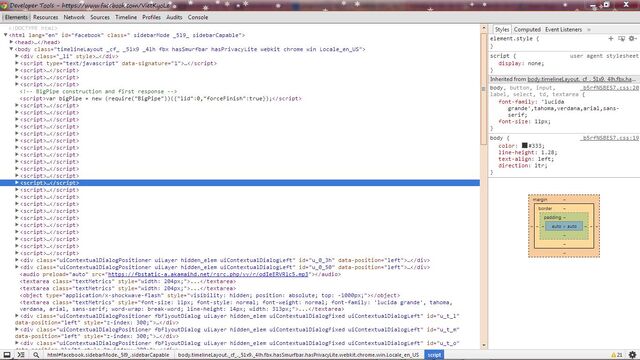Expand the div with id u_t_1
Screen dimensions: 640x360
pos(17,316)
